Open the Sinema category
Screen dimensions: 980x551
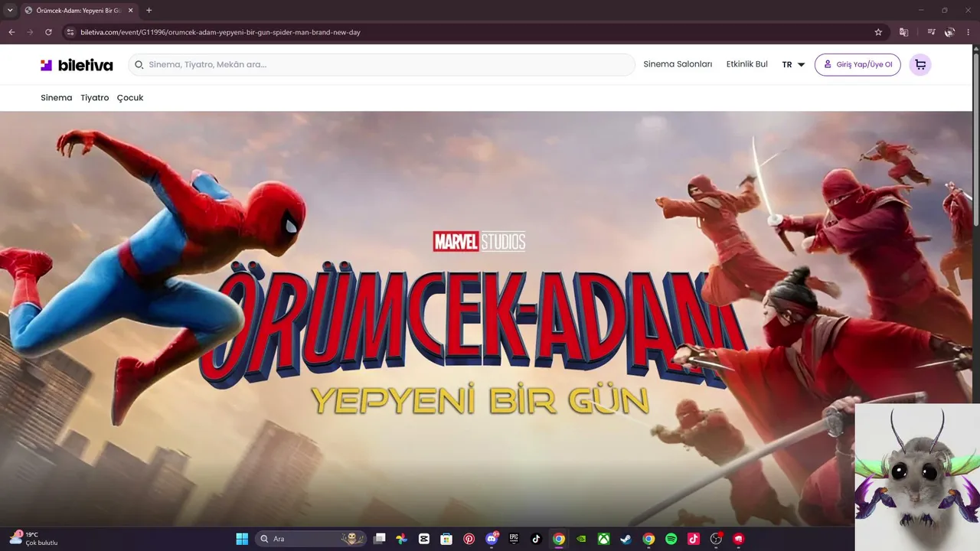point(57,98)
